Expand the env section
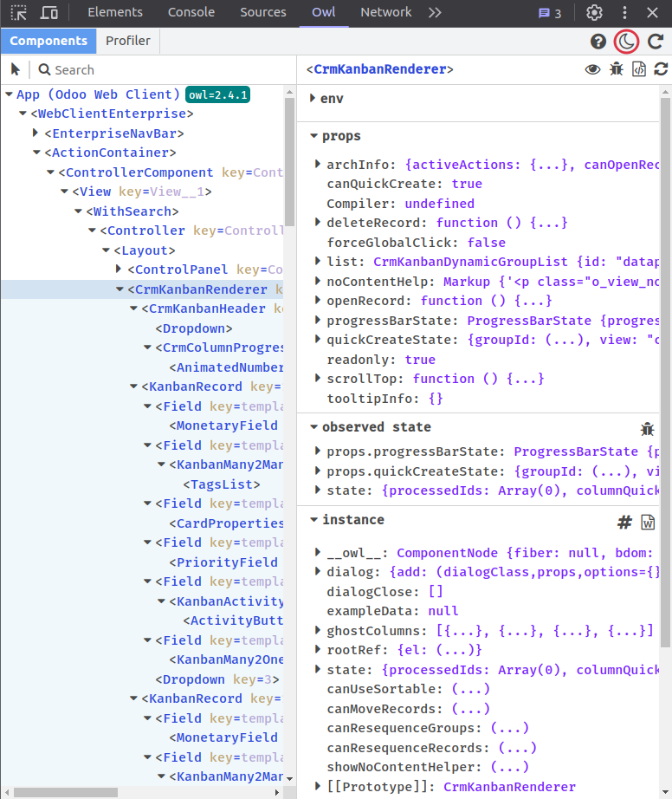The height and width of the screenshot is (799, 672). [x=313, y=99]
